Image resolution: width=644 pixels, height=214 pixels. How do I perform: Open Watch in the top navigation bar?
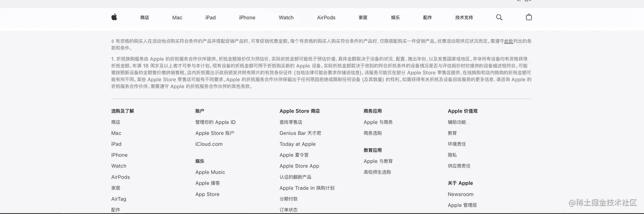pyautogui.click(x=286, y=17)
